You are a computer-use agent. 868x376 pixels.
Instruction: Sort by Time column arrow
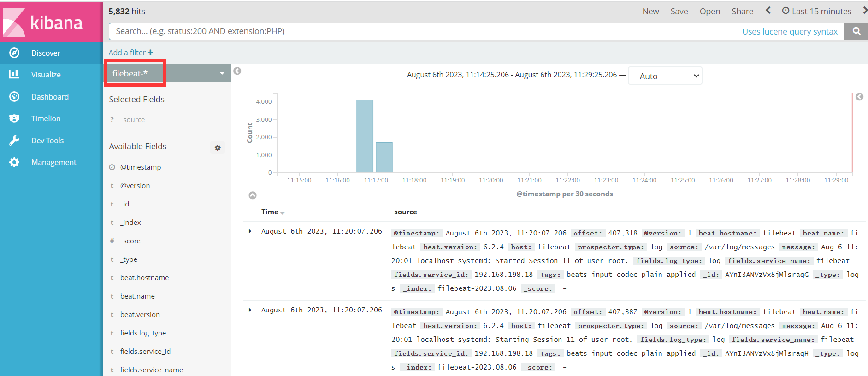283,213
